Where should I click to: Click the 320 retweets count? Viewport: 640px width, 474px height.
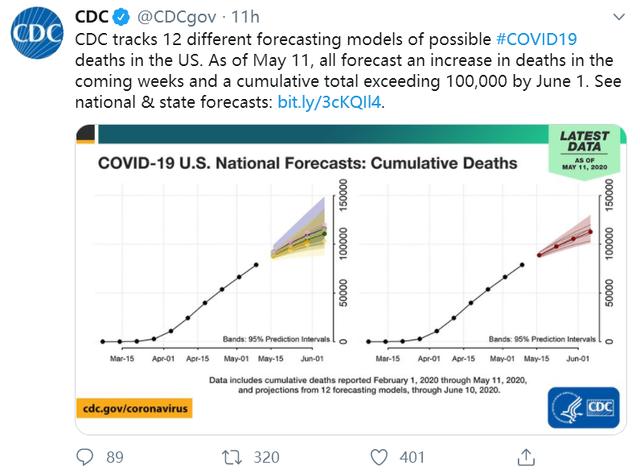point(266,456)
